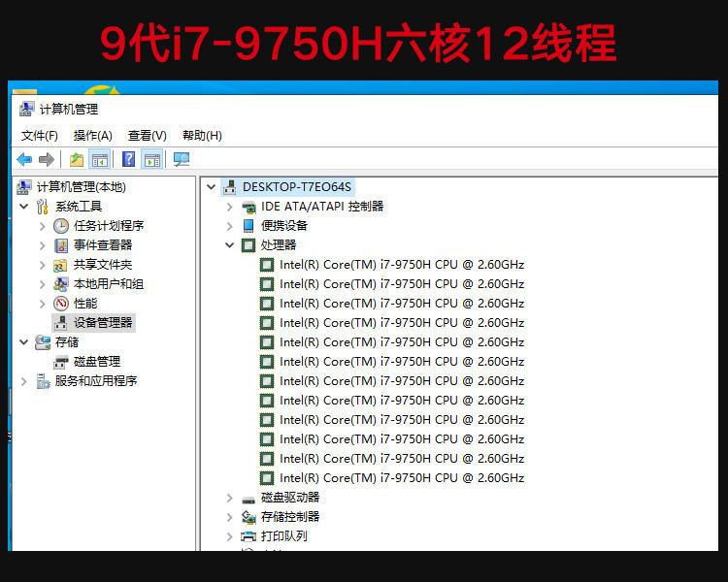Select the 事件查看器 label

click(103, 245)
